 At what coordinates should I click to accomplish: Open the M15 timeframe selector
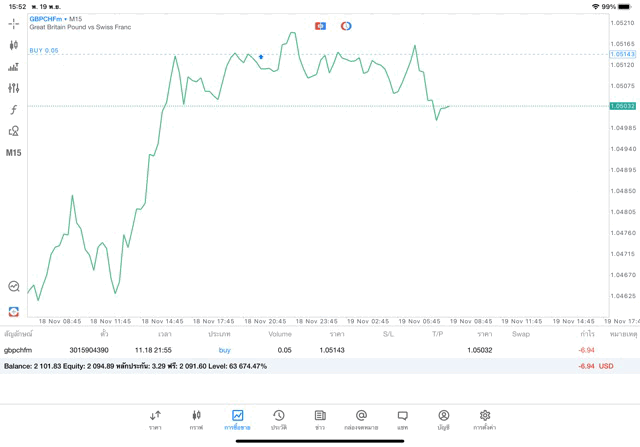[13, 153]
